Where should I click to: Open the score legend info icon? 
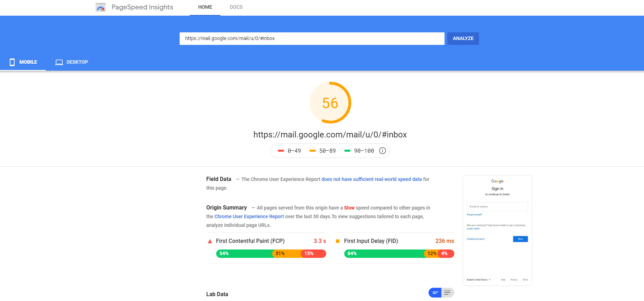382,151
